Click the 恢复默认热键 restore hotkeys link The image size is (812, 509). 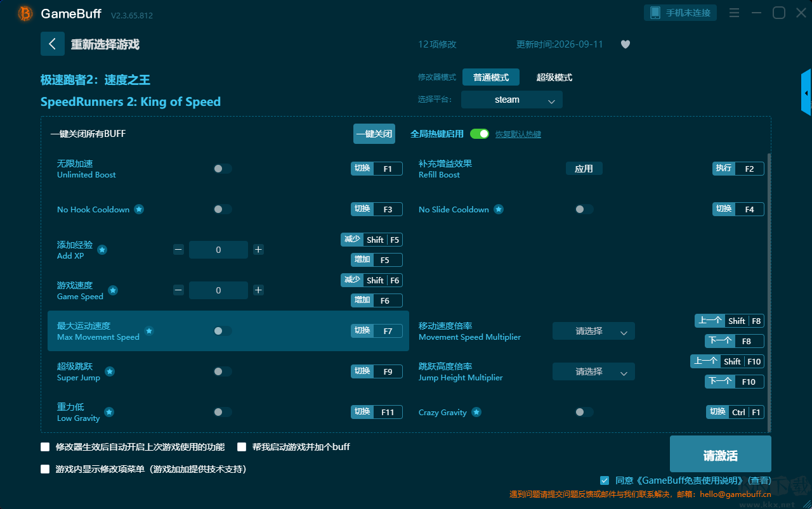(x=518, y=134)
